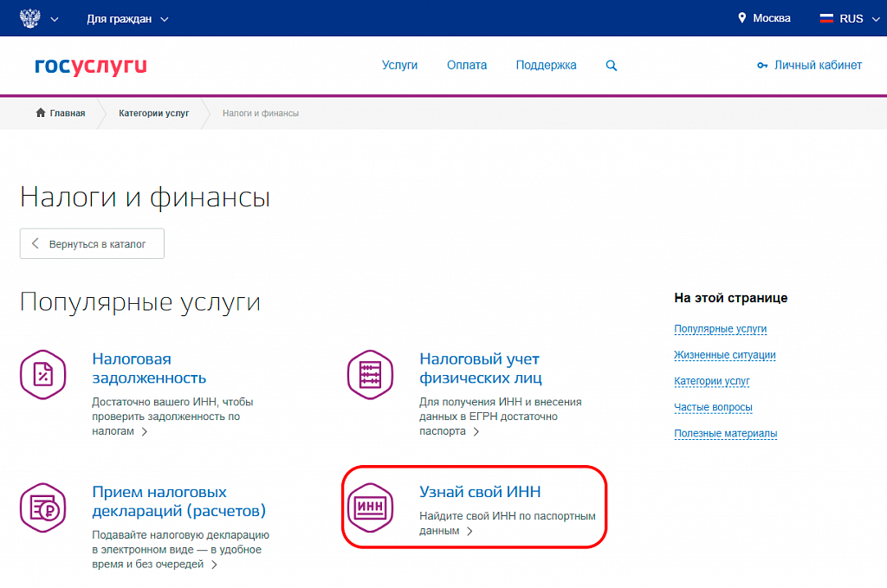Click the "Налоги и финансы" page heading
Image resolution: width=887 pixels, height=588 pixels.
point(146,198)
